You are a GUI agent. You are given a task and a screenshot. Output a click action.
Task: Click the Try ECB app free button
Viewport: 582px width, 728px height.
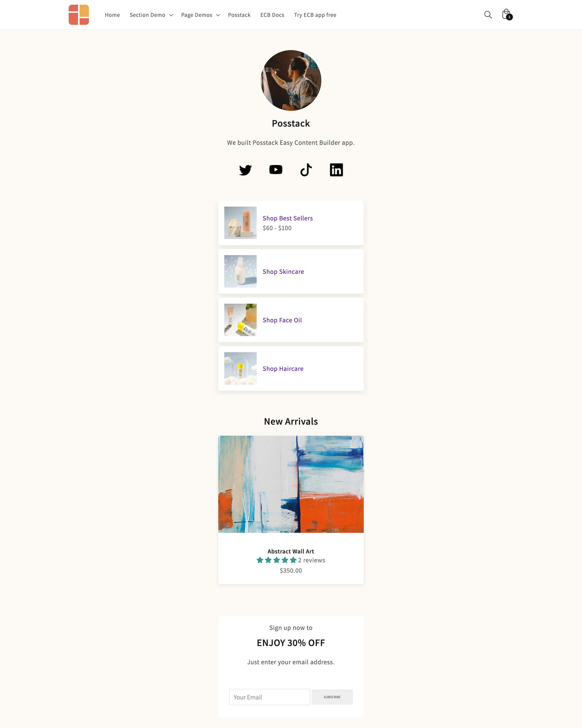coord(315,15)
